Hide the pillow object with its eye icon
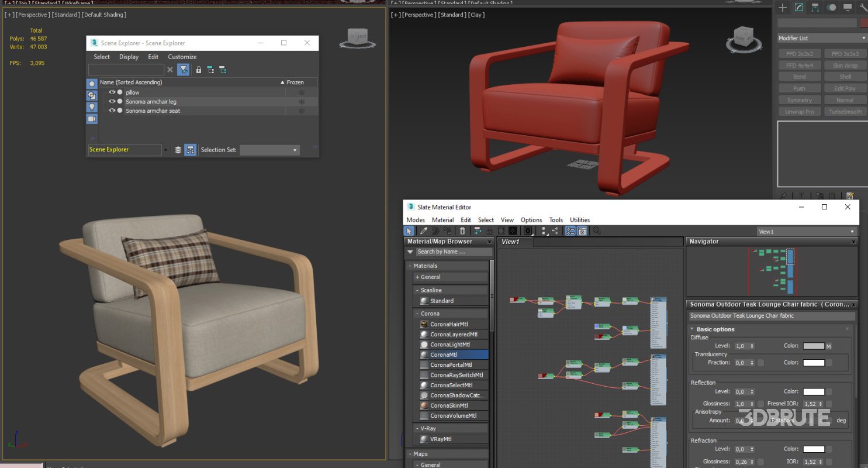 112,92
